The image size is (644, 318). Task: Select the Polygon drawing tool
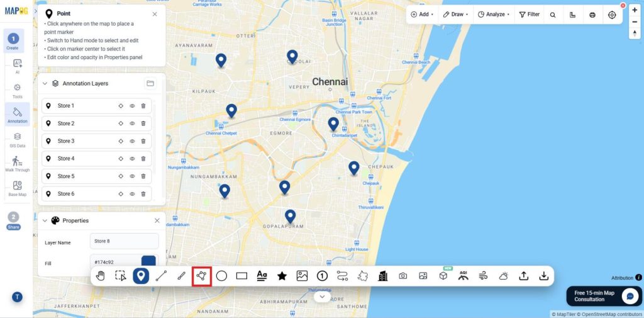tap(201, 276)
